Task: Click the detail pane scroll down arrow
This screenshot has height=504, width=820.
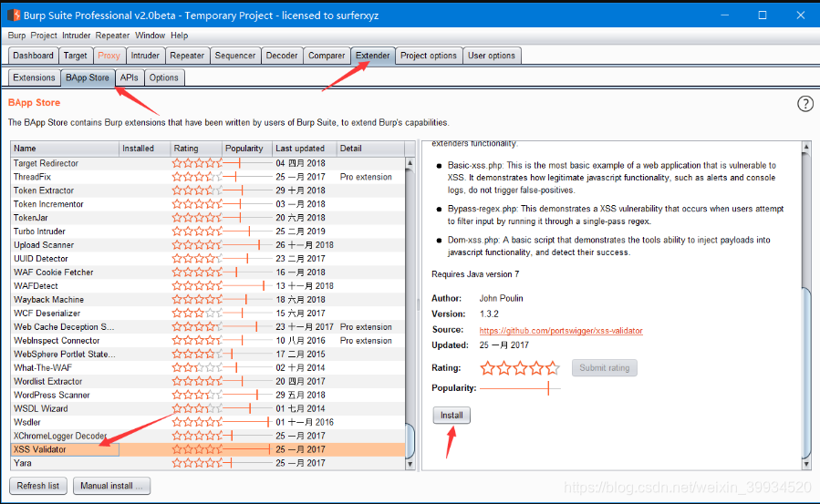Action: click(x=806, y=463)
